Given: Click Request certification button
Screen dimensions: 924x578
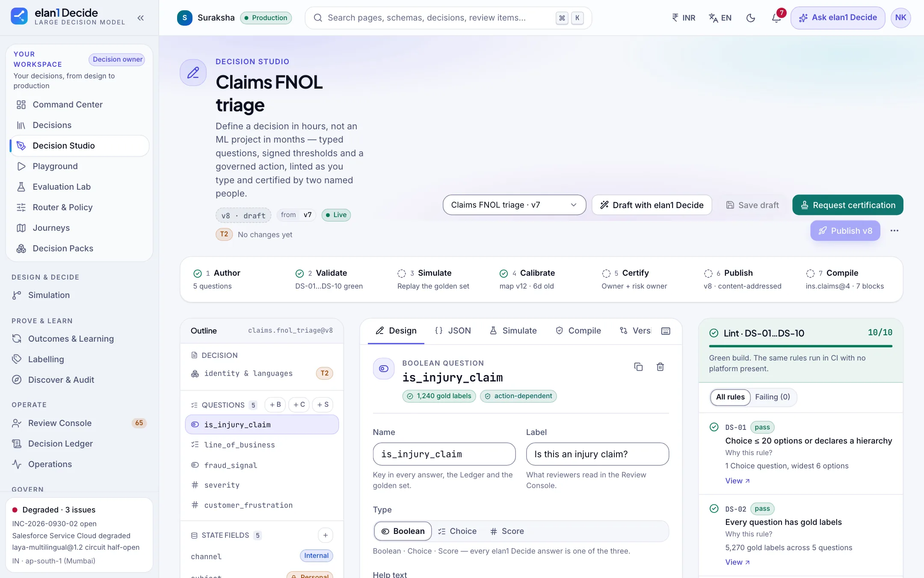Looking at the screenshot, I should (847, 205).
